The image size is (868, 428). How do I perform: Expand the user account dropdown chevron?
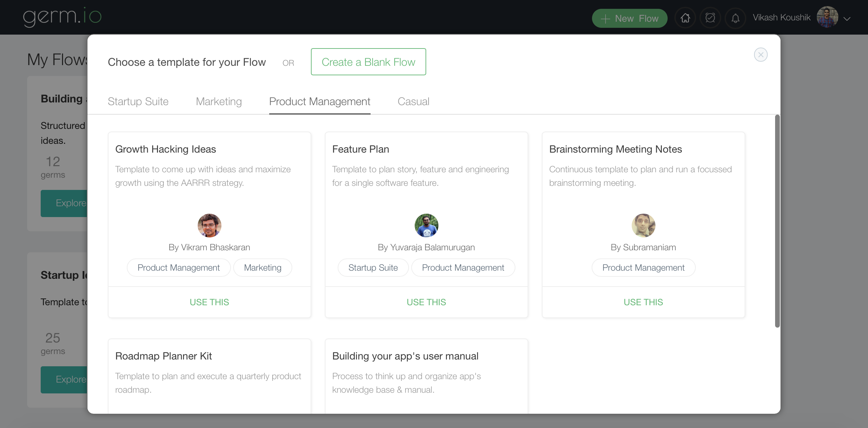click(847, 19)
